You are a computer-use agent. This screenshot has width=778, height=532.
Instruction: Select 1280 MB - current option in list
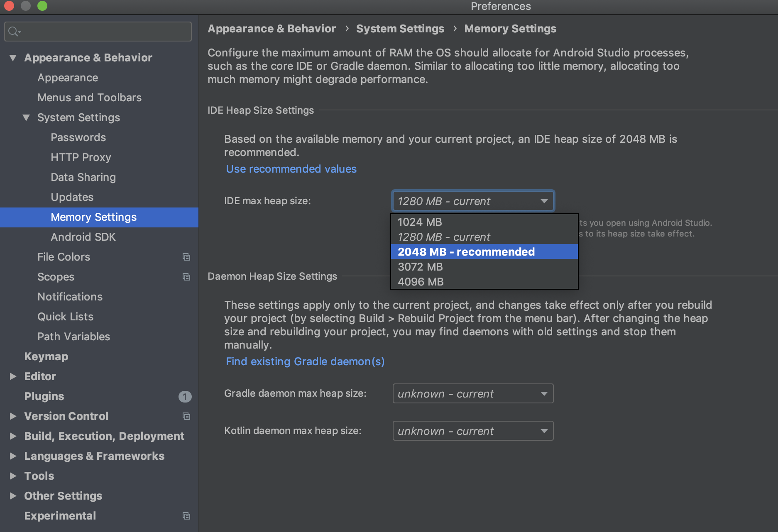484,237
